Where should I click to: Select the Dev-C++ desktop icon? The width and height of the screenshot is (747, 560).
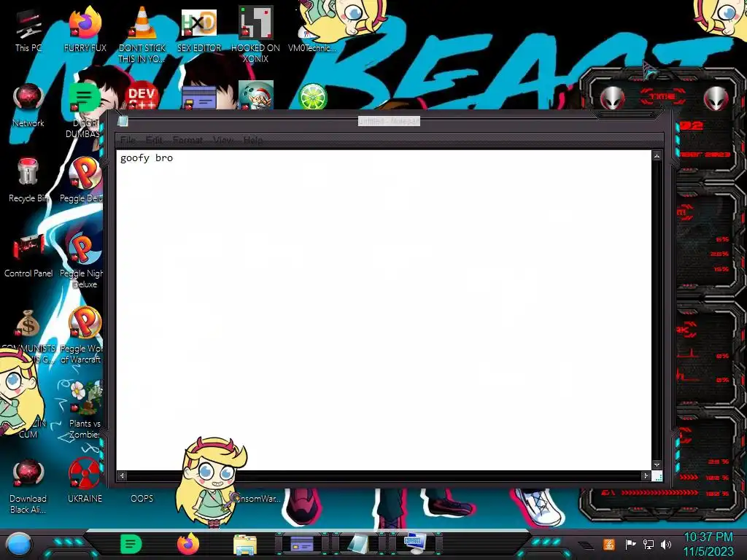click(x=142, y=97)
